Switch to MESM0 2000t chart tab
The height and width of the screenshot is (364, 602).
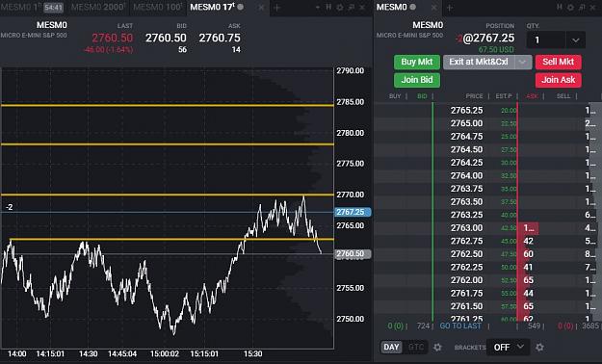(x=98, y=7)
